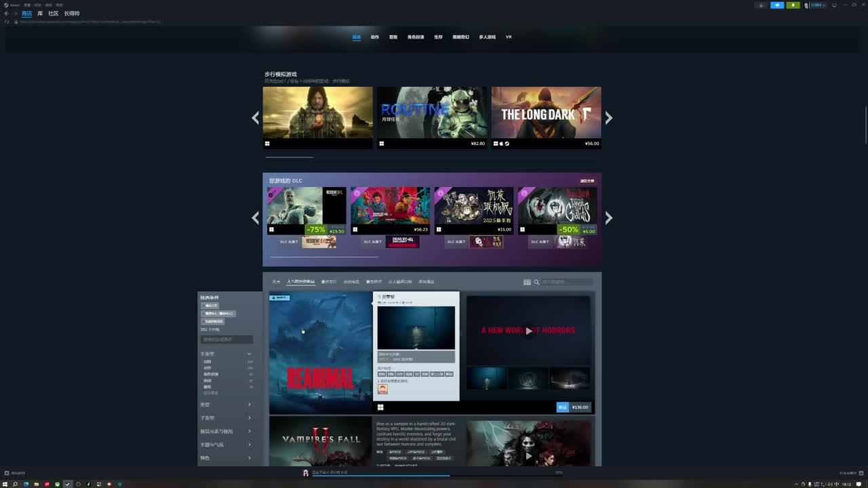The height and width of the screenshot is (488, 868).
Task: Show next walking simulator games carousel page
Action: pyautogui.click(x=608, y=118)
